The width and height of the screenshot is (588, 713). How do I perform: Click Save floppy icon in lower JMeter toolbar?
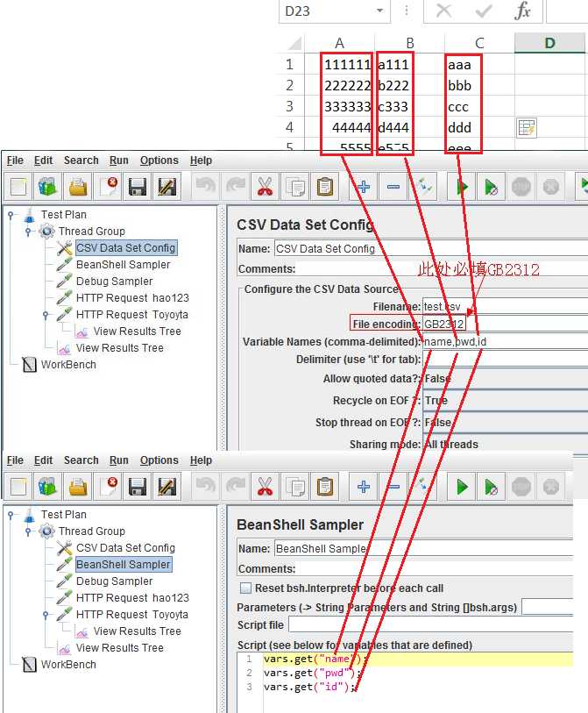pyautogui.click(x=138, y=487)
